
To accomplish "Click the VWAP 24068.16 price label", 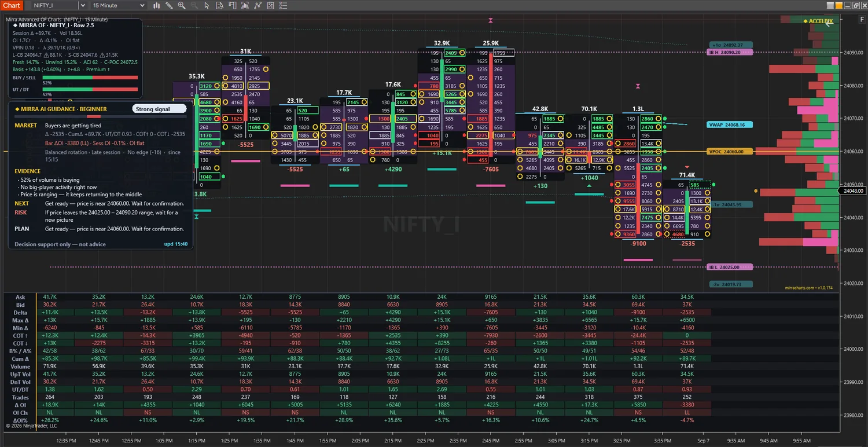I will (730, 124).
